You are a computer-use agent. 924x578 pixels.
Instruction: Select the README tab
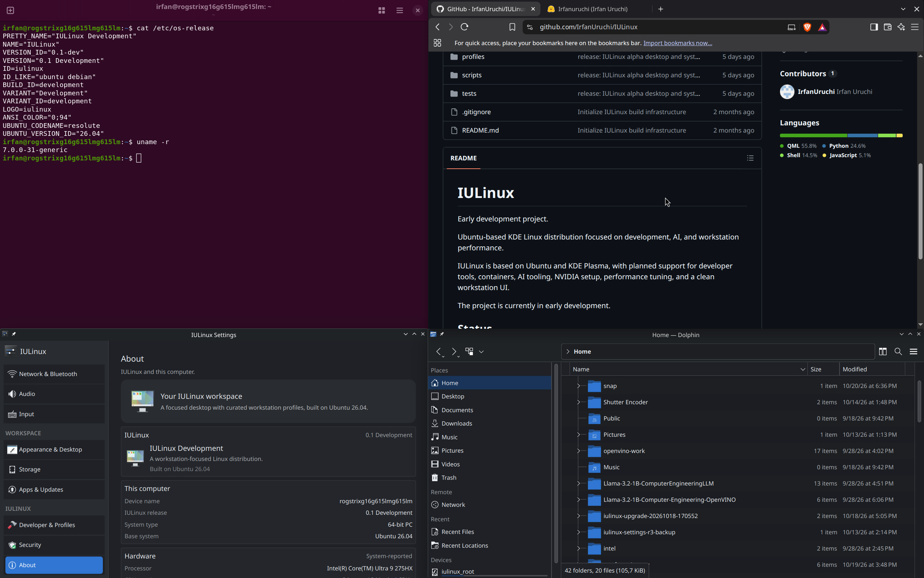point(463,158)
